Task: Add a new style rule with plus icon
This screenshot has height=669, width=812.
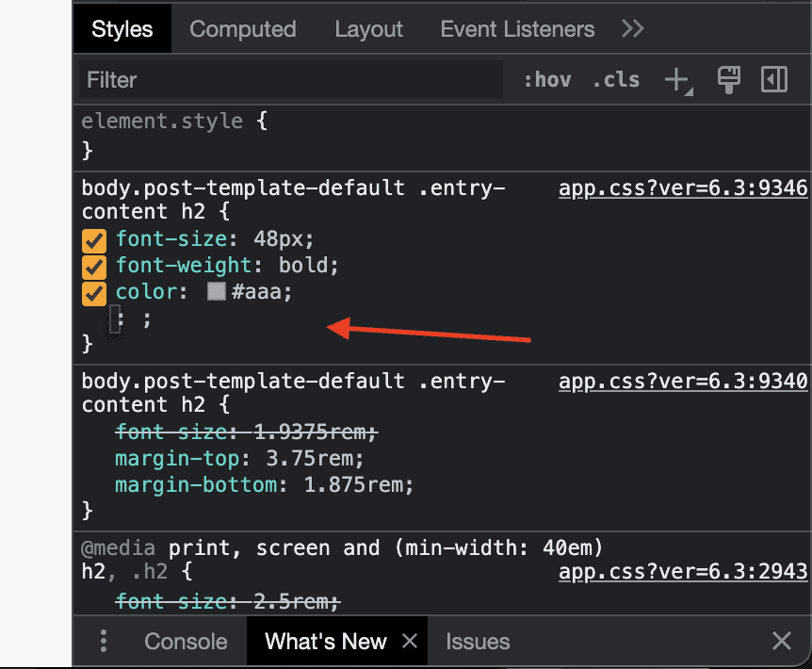Action: 678,80
